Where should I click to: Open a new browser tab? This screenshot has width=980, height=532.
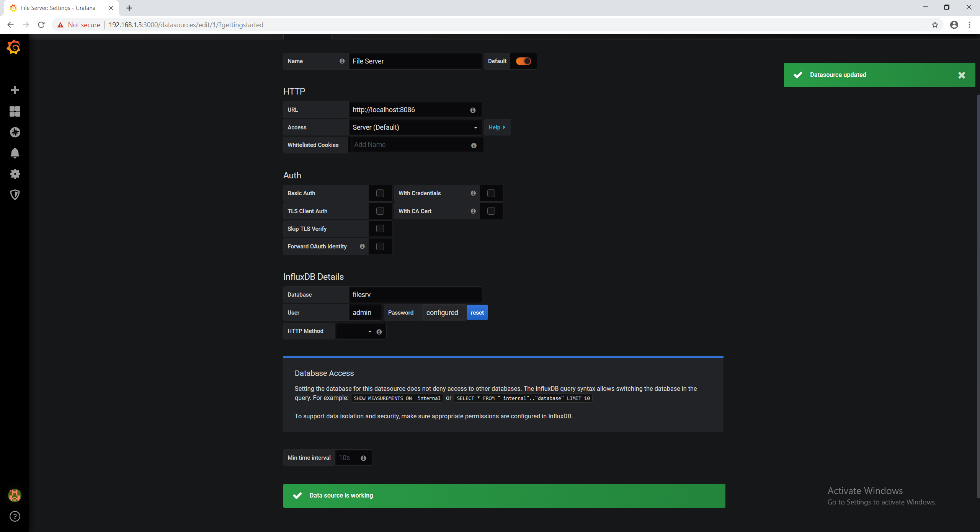point(129,8)
